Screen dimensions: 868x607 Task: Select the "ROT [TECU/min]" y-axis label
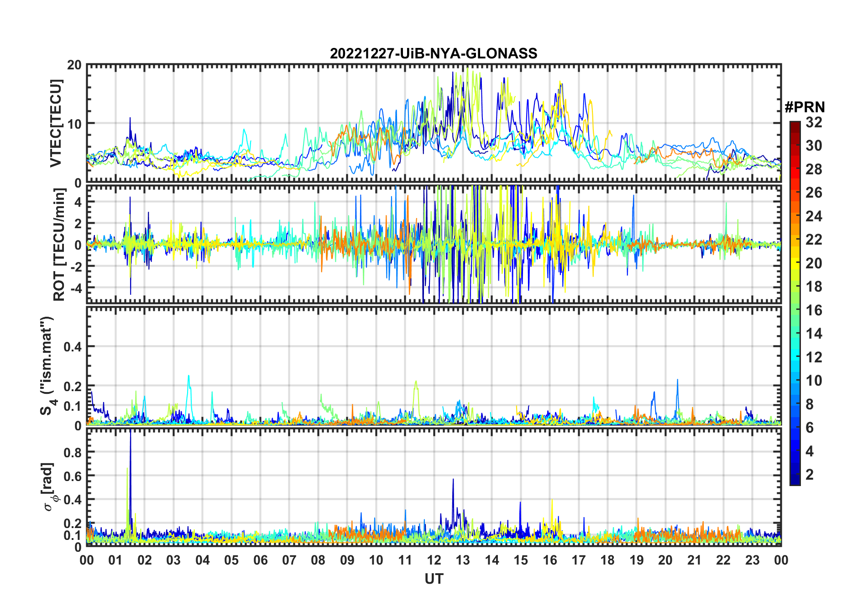coord(59,245)
